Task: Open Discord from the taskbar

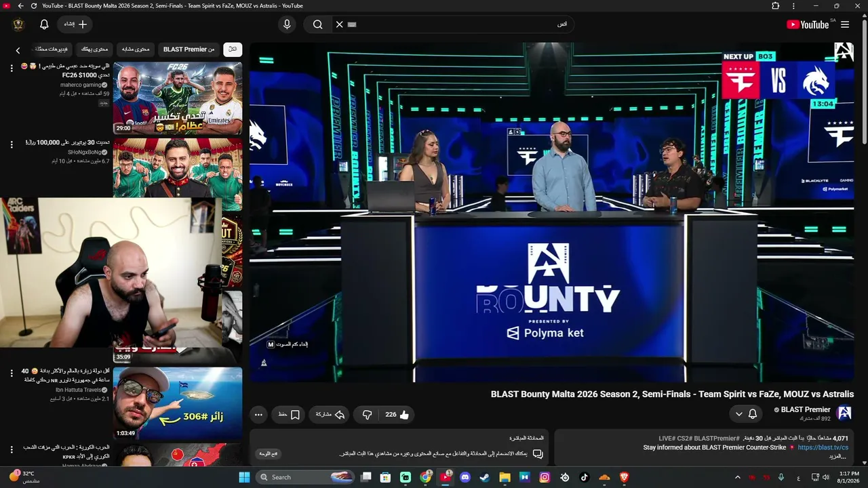Action: tap(465, 477)
